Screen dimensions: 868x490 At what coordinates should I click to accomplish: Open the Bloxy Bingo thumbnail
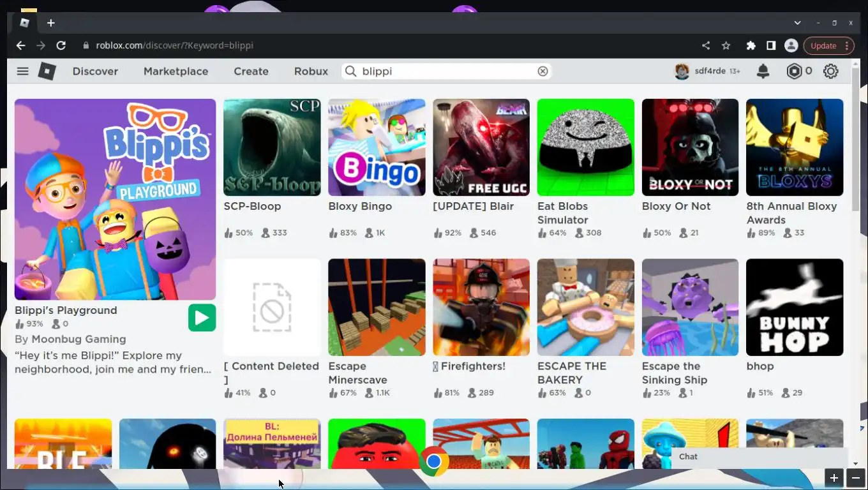(x=377, y=147)
